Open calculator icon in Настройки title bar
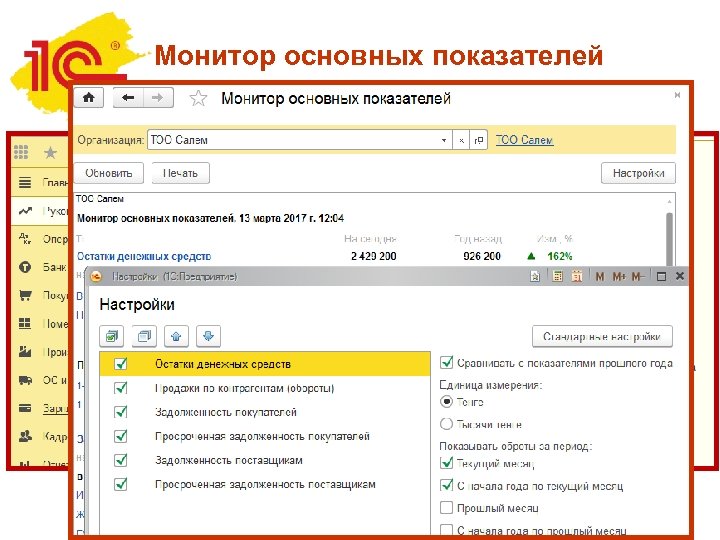The height and width of the screenshot is (540, 720). click(557, 276)
